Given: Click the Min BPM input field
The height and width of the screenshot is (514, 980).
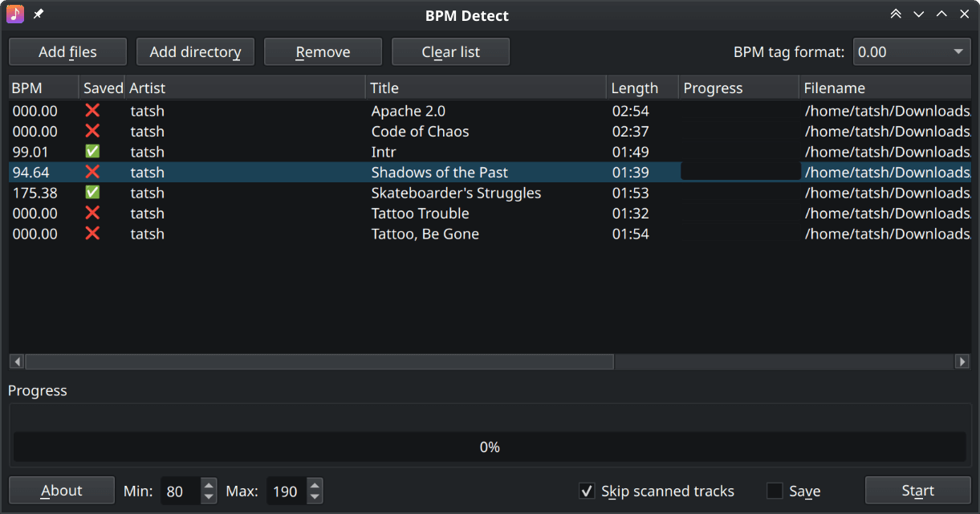Looking at the screenshot, I should pyautogui.click(x=181, y=491).
